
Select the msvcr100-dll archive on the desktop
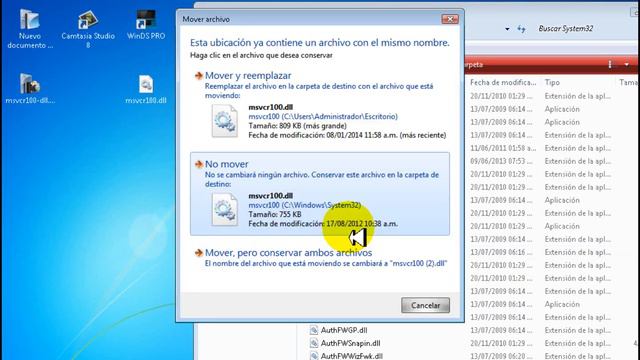(x=30, y=88)
